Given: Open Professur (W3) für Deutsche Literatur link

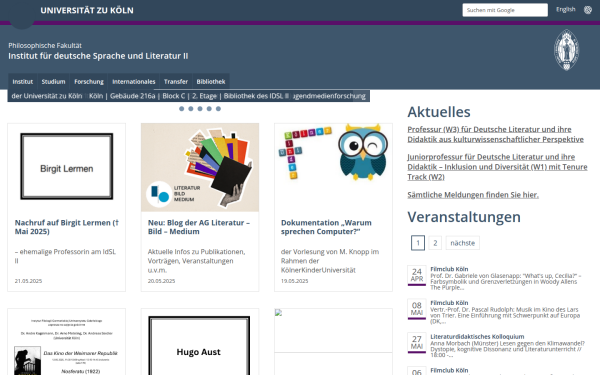Looking at the screenshot, I should click(495, 134).
